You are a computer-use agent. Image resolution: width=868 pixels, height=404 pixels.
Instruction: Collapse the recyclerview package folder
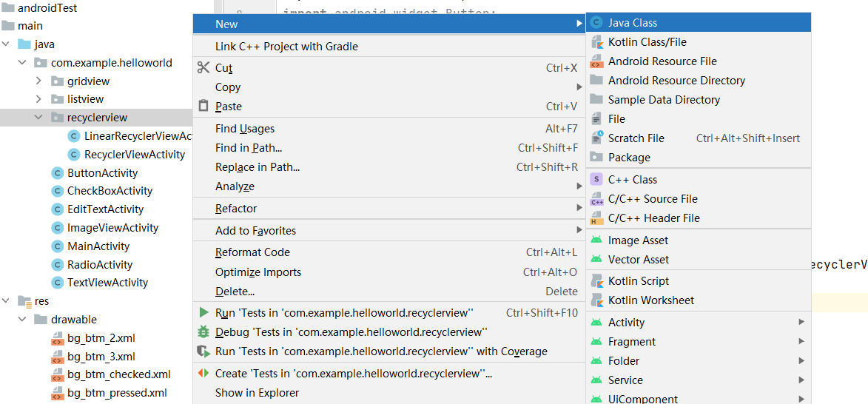tap(38, 118)
